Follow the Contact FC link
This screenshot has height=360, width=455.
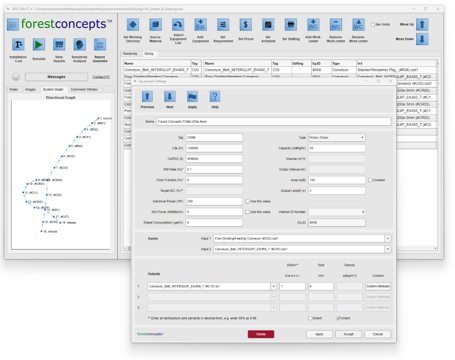click(101, 77)
